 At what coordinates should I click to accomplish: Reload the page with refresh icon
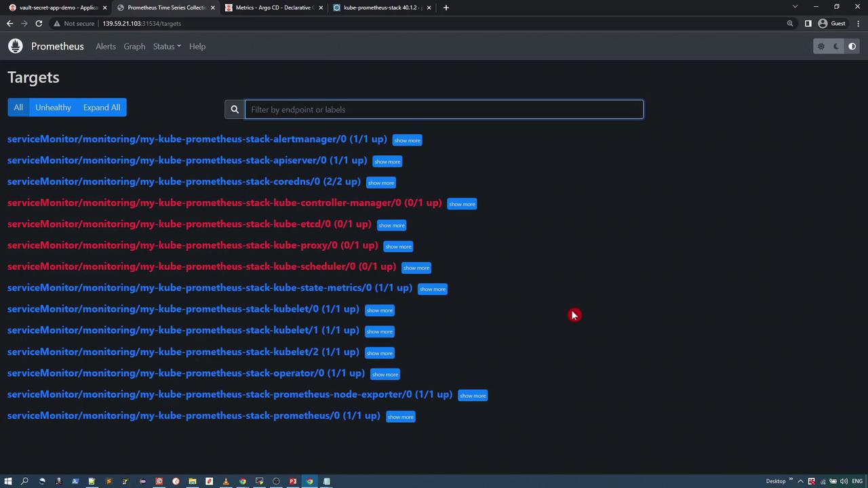tap(39, 24)
